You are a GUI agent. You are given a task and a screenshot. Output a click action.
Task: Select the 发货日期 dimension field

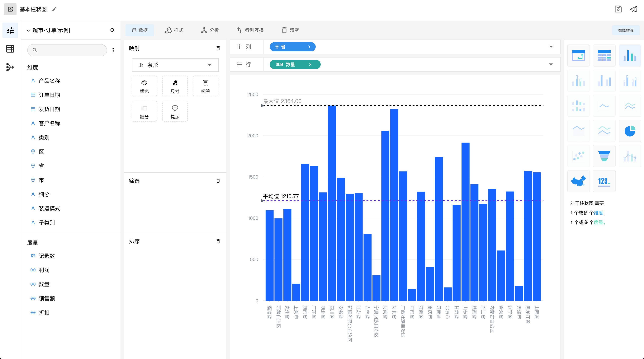click(49, 109)
